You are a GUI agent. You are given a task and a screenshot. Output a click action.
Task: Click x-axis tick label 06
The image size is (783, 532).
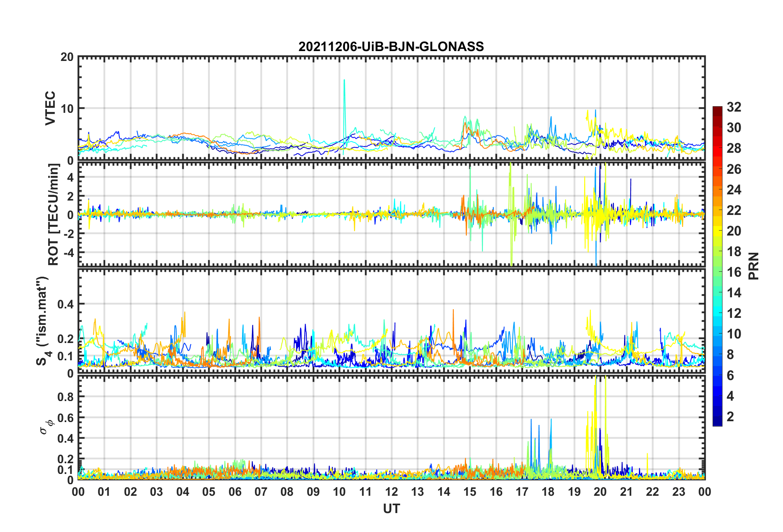click(x=235, y=492)
